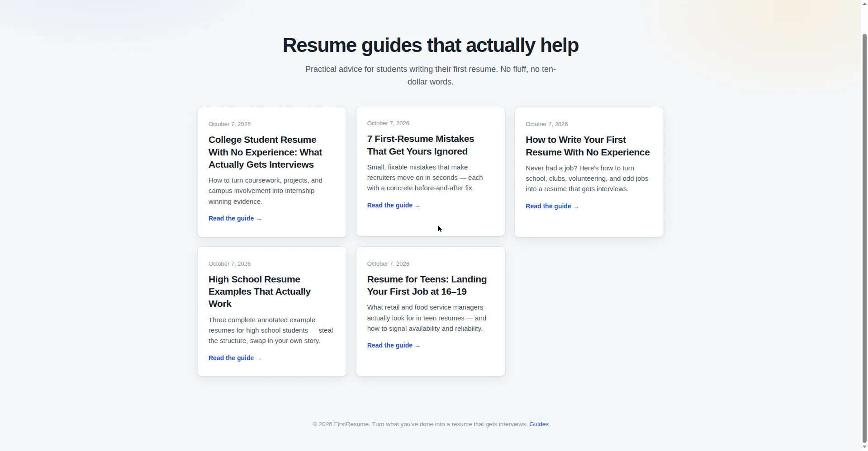Open the Guides link in the footer
This screenshot has height=451, width=868.
tap(539, 424)
